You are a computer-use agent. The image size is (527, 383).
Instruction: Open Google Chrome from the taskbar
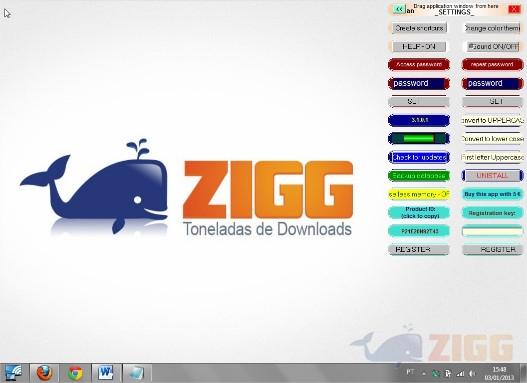[x=75, y=373]
